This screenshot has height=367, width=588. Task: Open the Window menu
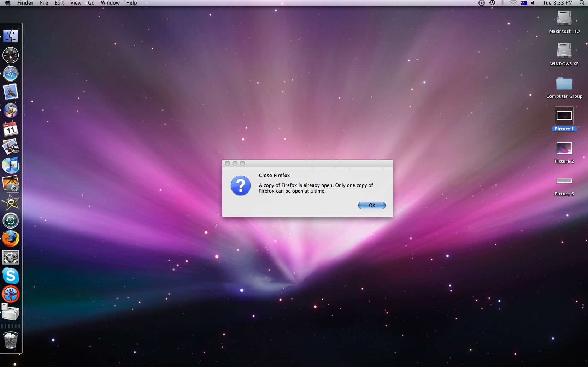(110, 3)
